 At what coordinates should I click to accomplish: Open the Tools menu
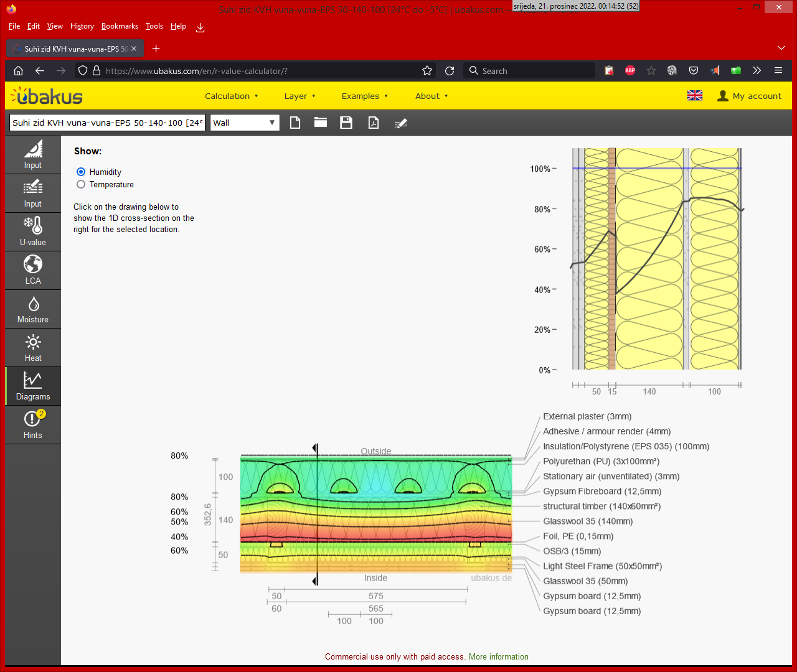point(154,26)
